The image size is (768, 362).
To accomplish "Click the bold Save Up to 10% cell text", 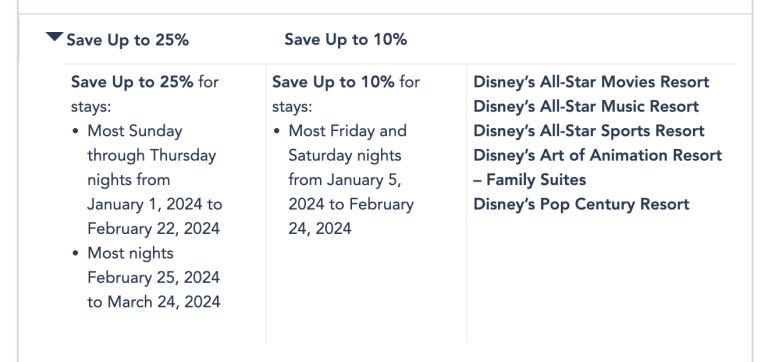I will (x=333, y=82).
